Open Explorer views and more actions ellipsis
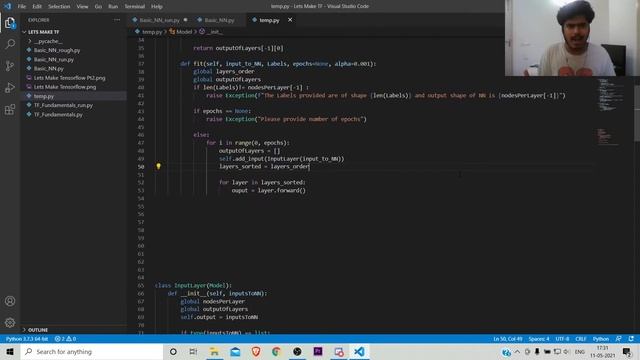Screen dimensions: 640x360 [x=117, y=20]
